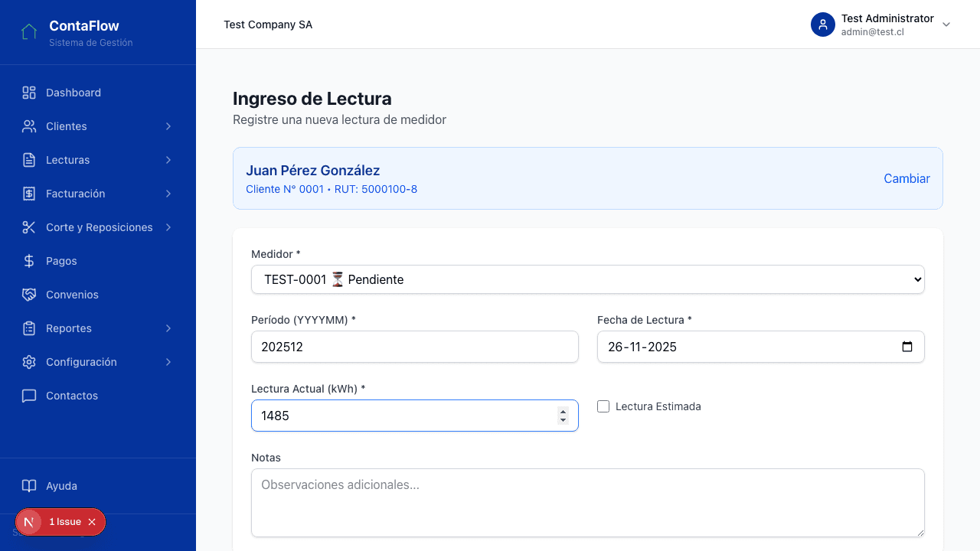980x551 pixels.
Task: Open the Medidor dropdown
Action: 588,279
